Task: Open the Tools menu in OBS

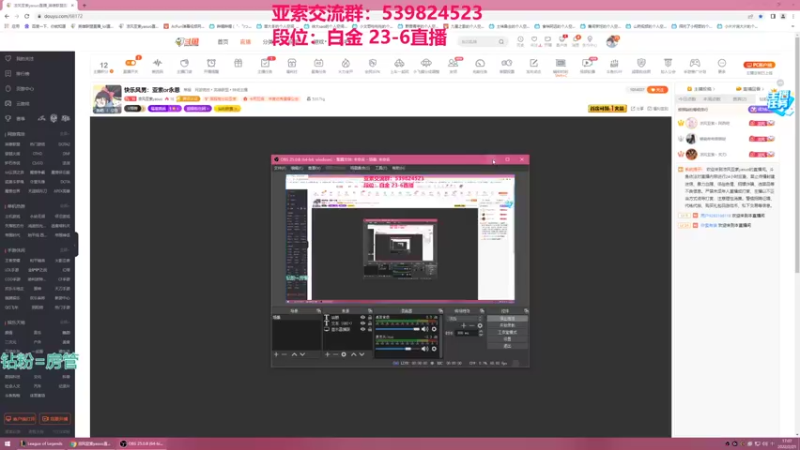Action: 381,168
